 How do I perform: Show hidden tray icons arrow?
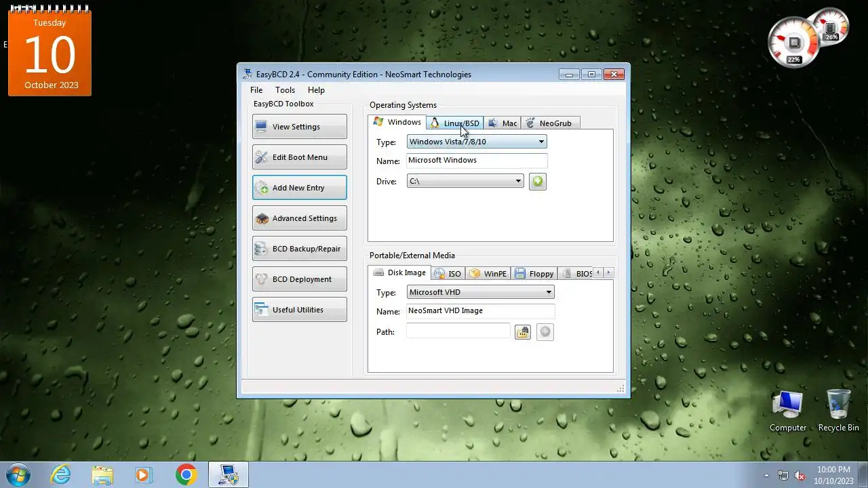point(766,475)
